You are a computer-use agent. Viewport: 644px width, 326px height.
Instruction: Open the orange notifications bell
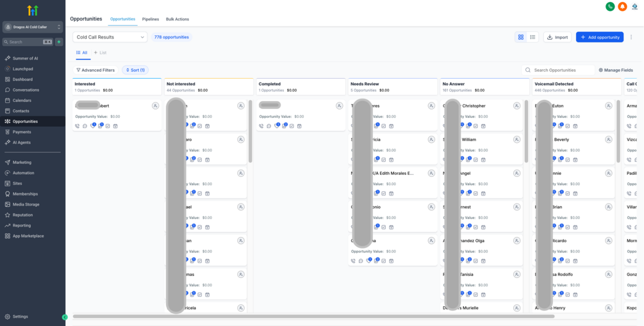tap(622, 6)
